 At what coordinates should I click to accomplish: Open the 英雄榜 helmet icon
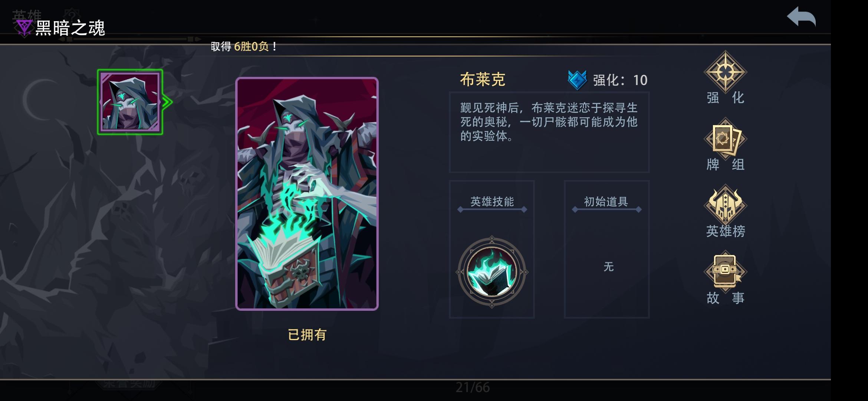click(x=725, y=205)
